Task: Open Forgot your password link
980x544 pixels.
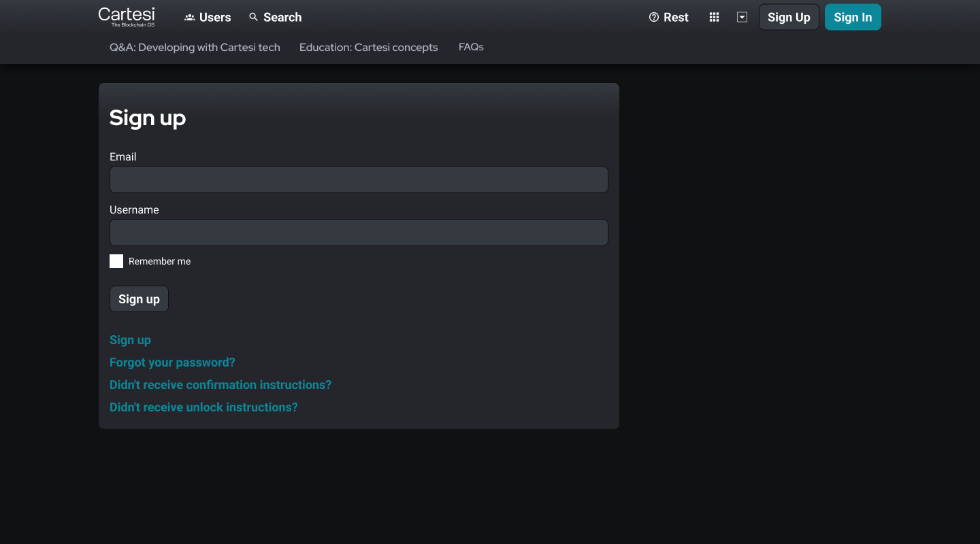Action: pyautogui.click(x=172, y=362)
